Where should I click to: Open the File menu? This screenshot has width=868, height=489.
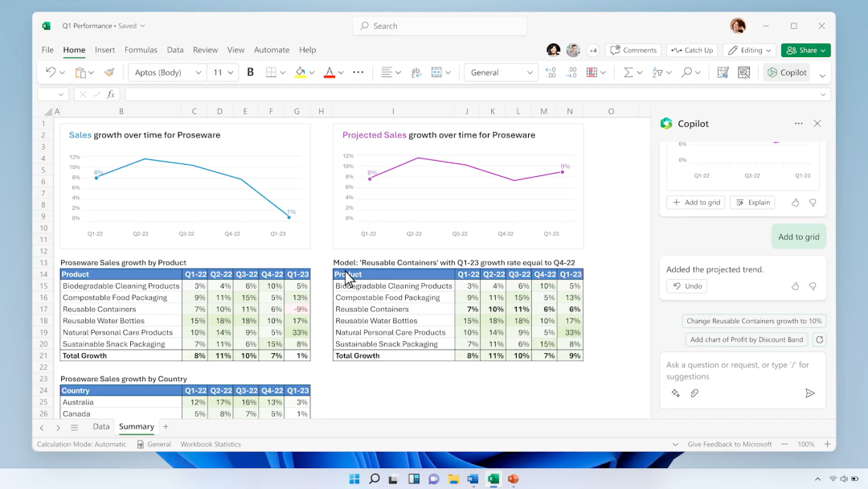click(x=47, y=50)
